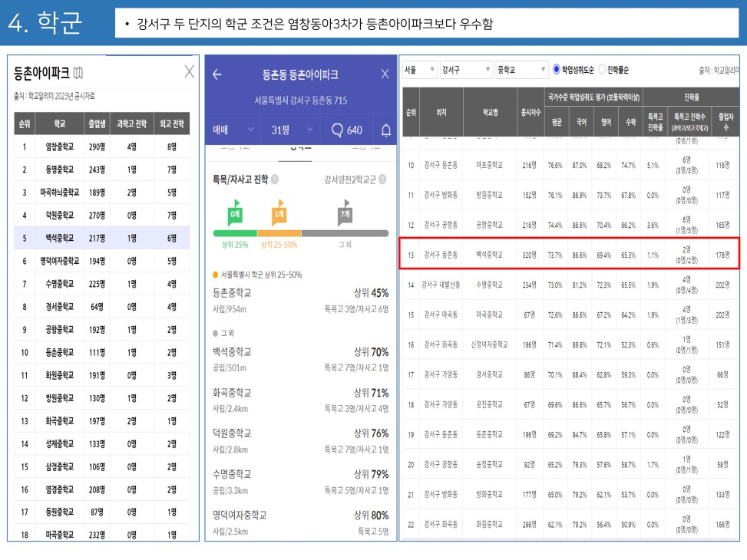Click 방원중학교 in the right table
This screenshot has width=747, height=560.
pos(489,195)
